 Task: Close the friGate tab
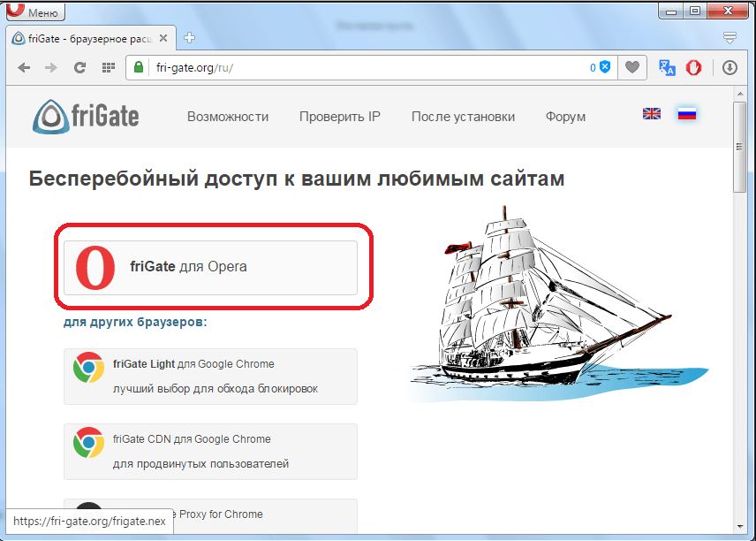pyautogui.click(x=163, y=38)
